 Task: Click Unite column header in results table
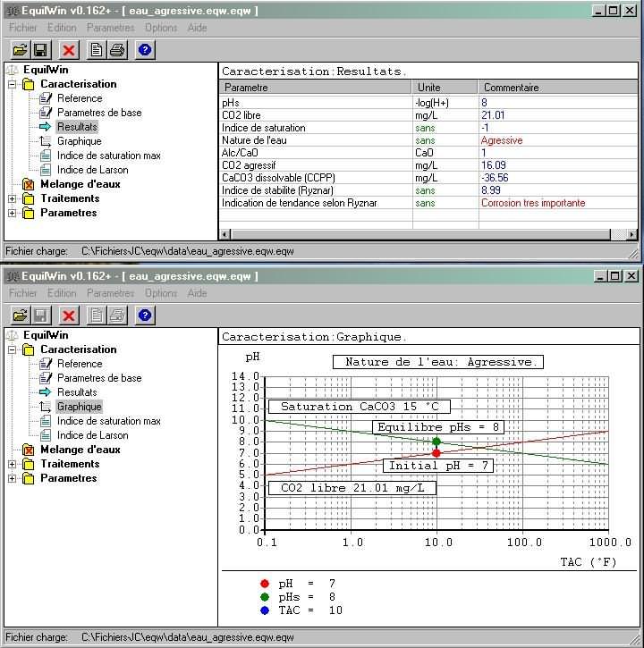coord(445,88)
